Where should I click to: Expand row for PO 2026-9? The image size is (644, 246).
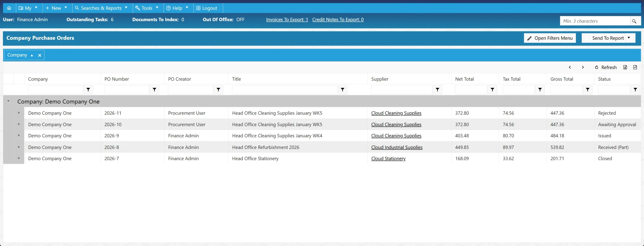click(x=19, y=135)
